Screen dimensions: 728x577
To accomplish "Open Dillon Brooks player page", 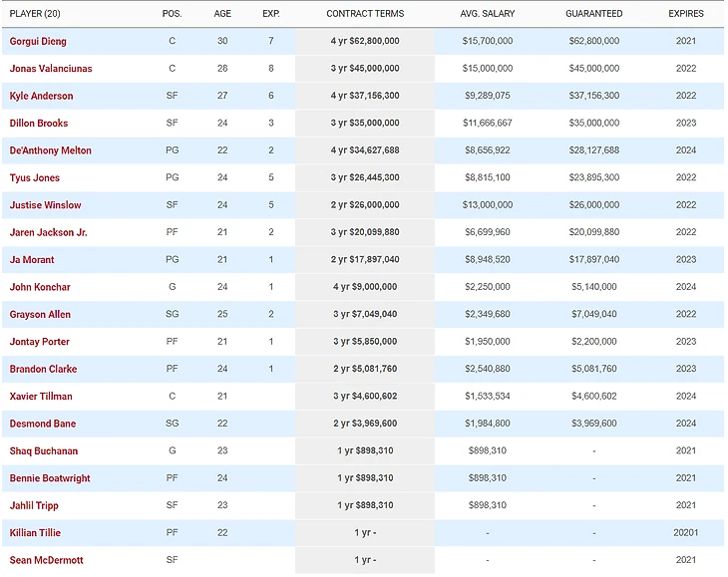I will 39,124.
